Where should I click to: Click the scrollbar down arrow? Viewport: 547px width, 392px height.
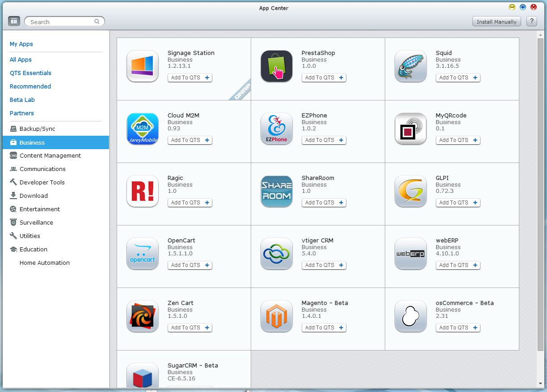point(541,384)
